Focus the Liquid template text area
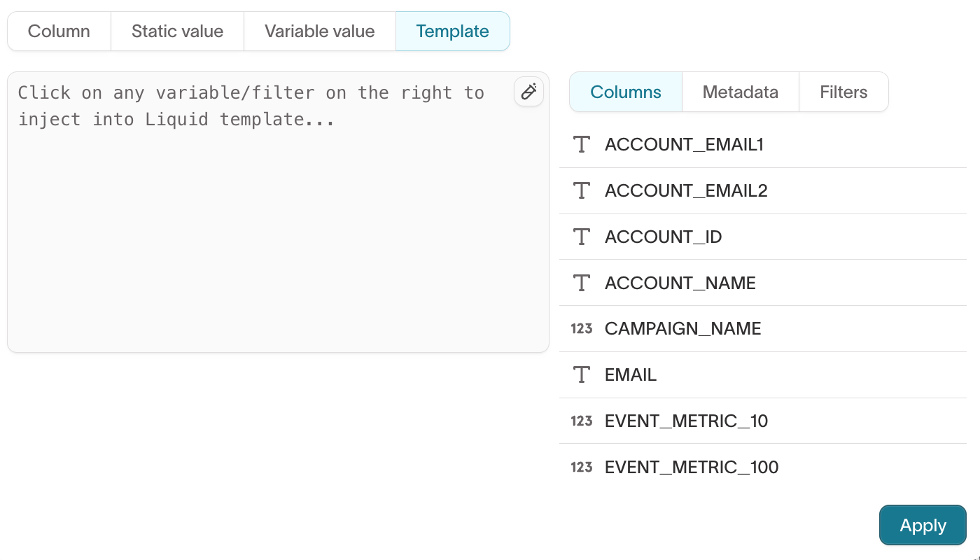The width and height of the screenshot is (980, 560). 278,212
